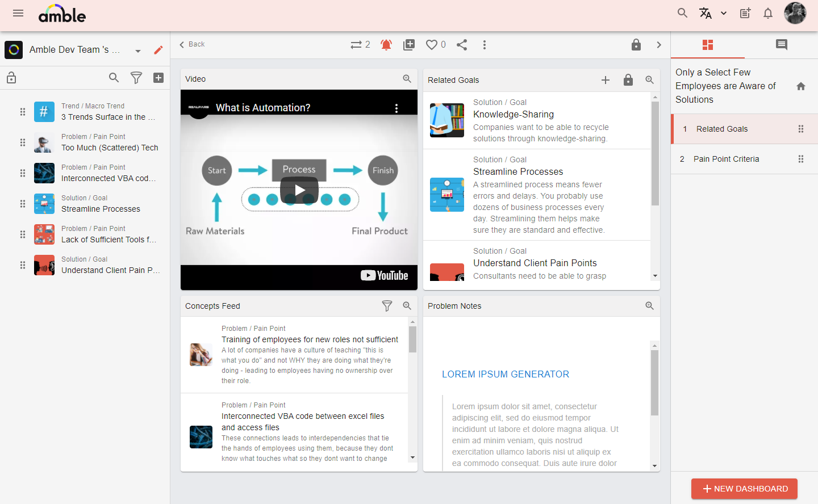Open 'Lack of Sufficient Tools' sidebar item
This screenshot has height=504, width=818.
point(109,240)
